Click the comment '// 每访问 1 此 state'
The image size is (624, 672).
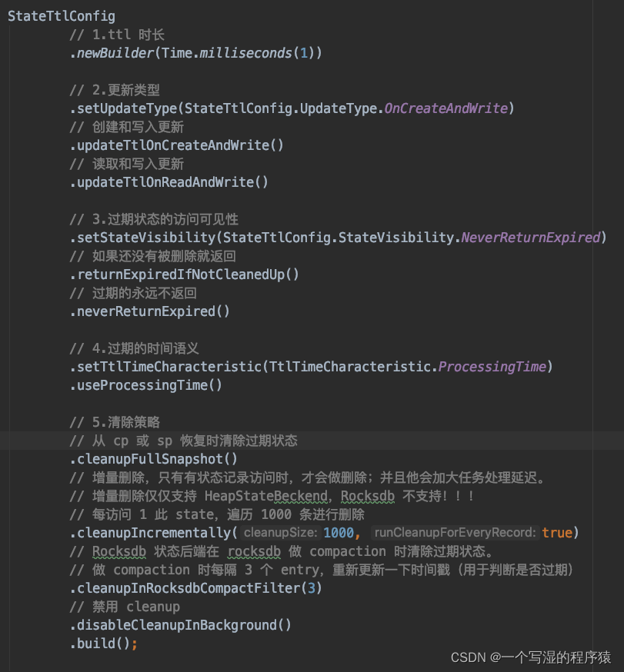pyautogui.click(x=217, y=514)
